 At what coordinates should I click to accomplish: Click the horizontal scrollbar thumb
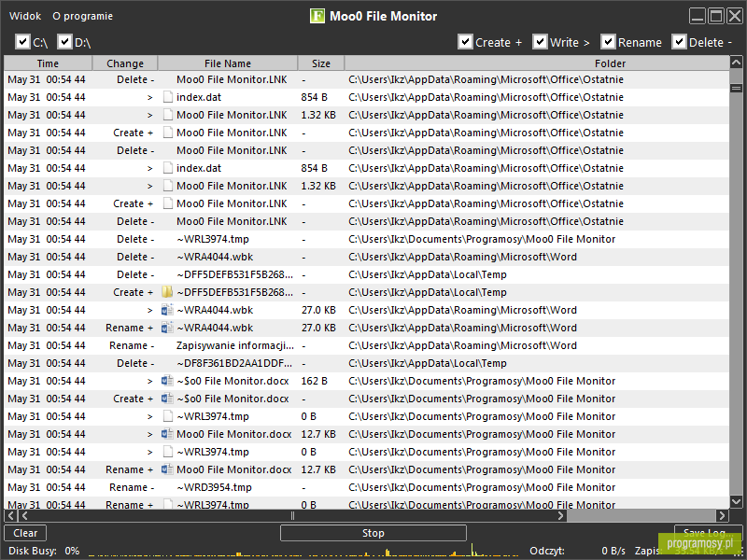(292, 515)
